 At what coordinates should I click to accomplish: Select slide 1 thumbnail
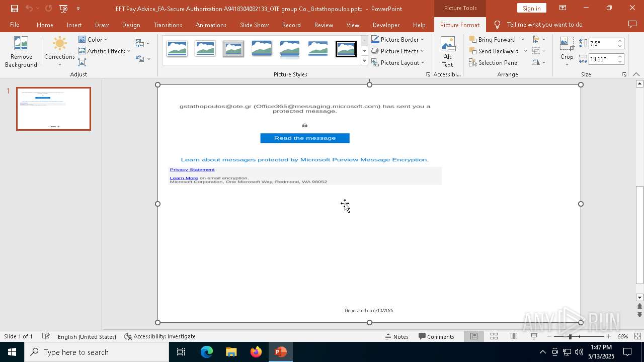(53, 109)
